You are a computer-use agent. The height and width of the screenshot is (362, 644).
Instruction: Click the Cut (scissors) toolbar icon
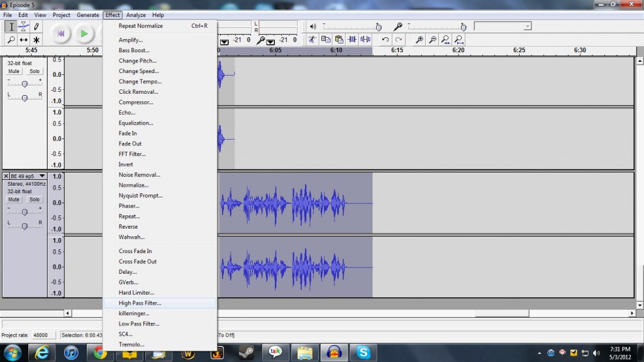click(312, 40)
